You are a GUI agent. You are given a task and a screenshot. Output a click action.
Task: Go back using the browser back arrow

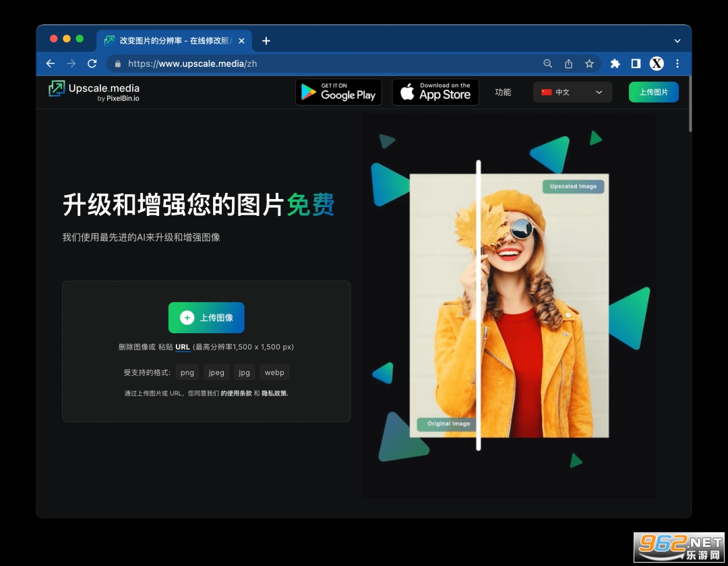(x=51, y=63)
